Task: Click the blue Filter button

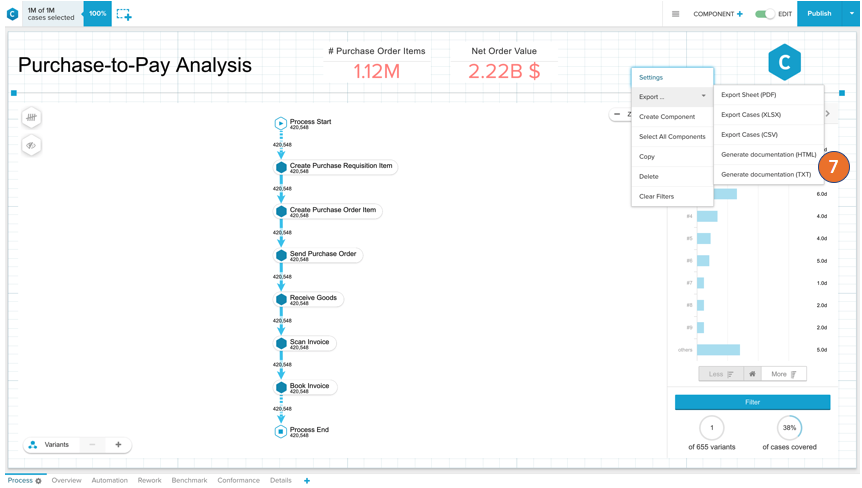Action: [x=752, y=402]
